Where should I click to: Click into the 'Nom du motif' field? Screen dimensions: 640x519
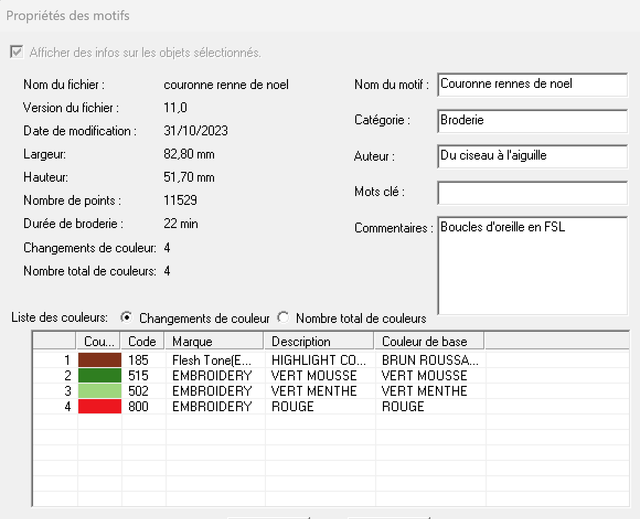tap(531, 85)
